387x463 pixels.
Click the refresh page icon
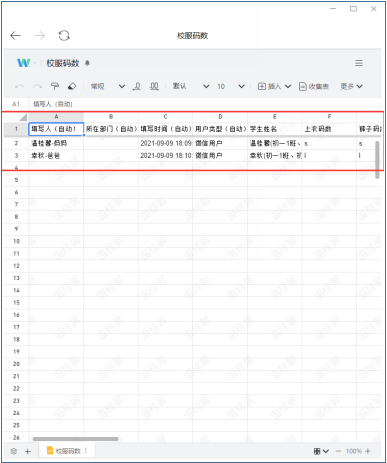pos(64,35)
